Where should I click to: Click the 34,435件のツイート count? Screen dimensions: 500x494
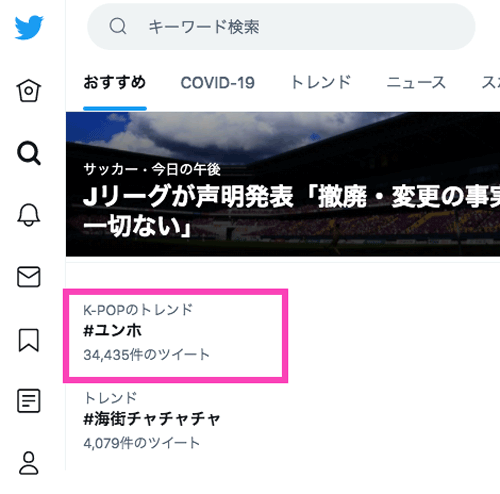(x=146, y=355)
